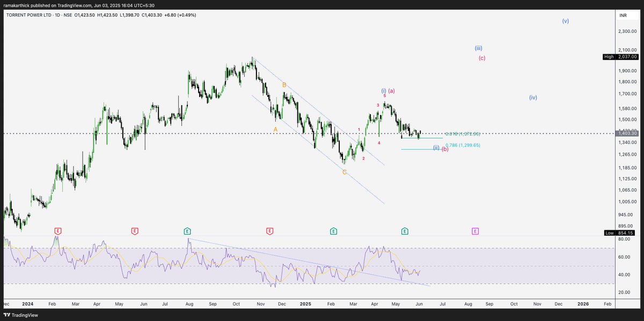The height and width of the screenshot is (321, 644).
Task: Select the blue (i) wave label
Action: [384, 91]
